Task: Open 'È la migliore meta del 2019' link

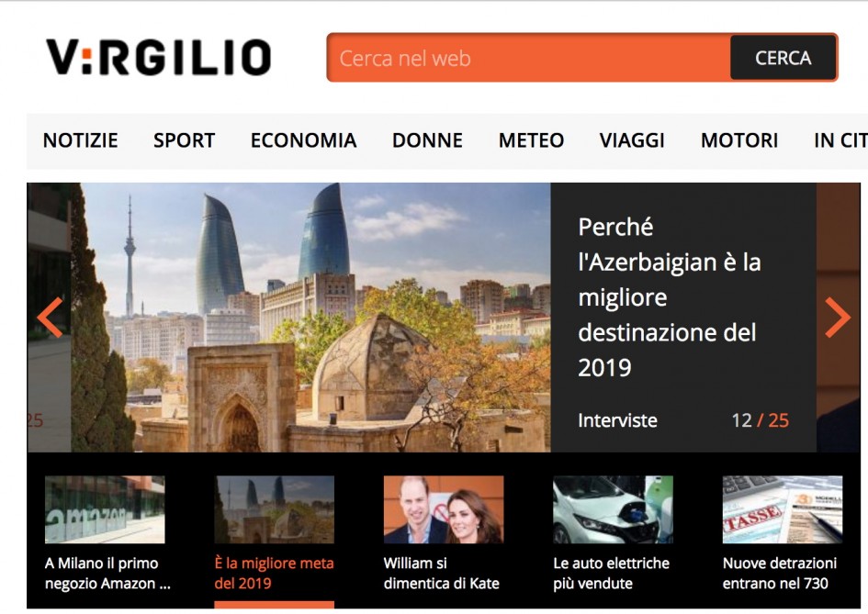Action: point(274,574)
